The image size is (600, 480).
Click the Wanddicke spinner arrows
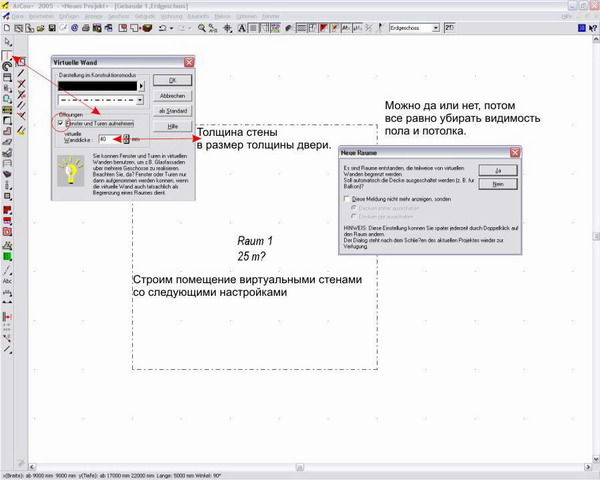point(128,139)
